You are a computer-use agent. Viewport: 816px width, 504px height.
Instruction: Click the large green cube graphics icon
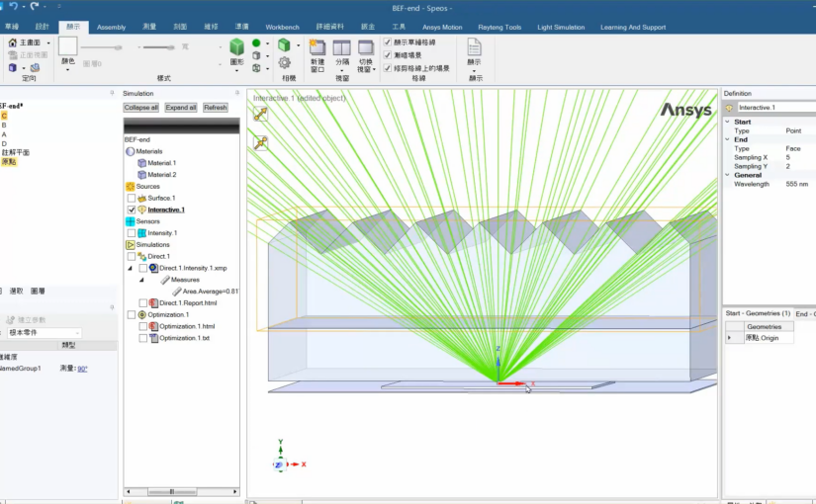point(236,46)
